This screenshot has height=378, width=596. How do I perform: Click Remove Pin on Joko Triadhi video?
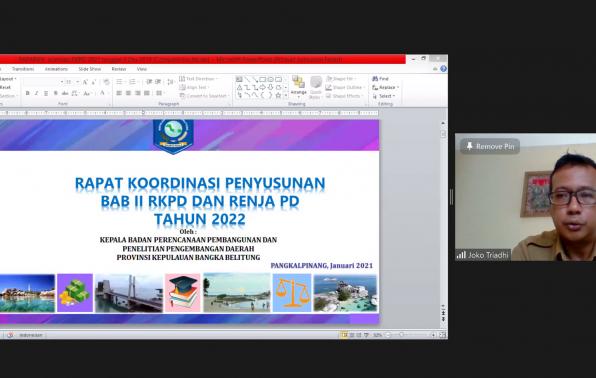[x=490, y=146]
